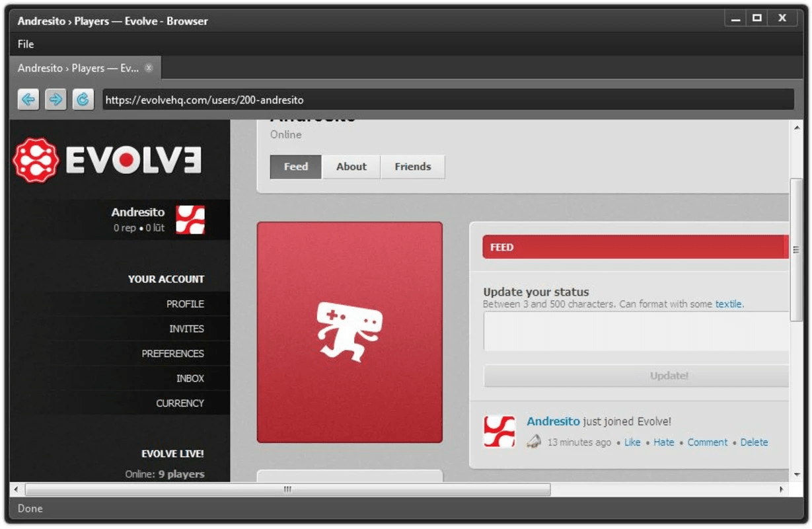
Task: Click Delete on the joined post
Action: (x=754, y=442)
